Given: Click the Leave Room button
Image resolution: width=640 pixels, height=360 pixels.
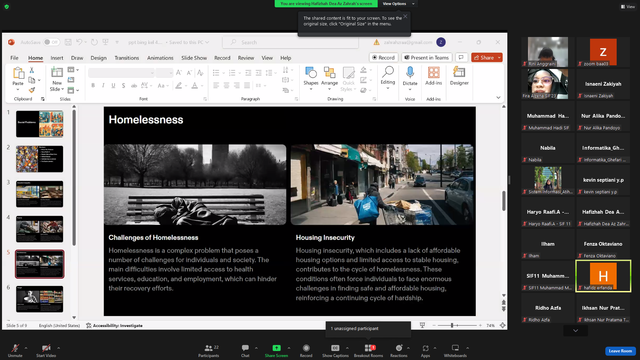Looking at the screenshot, I should click(x=620, y=351).
